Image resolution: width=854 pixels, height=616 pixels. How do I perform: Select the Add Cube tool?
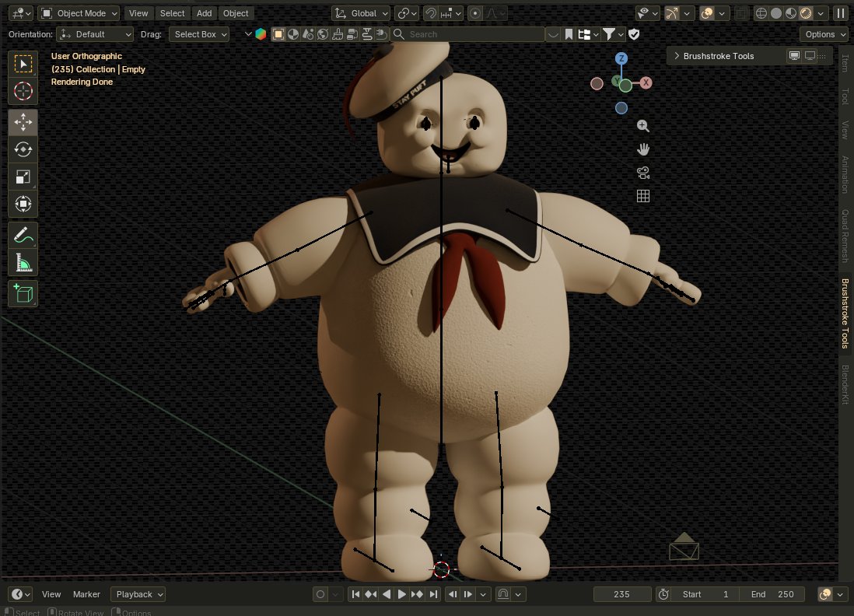click(23, 294)
